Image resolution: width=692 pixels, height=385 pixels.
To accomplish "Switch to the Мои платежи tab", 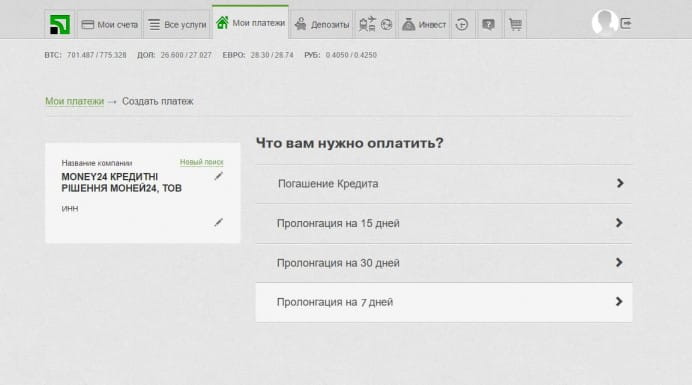I will [250, 23].
